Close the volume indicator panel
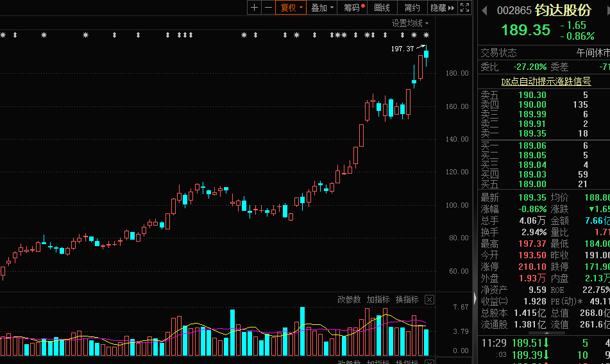 (429, 300)
